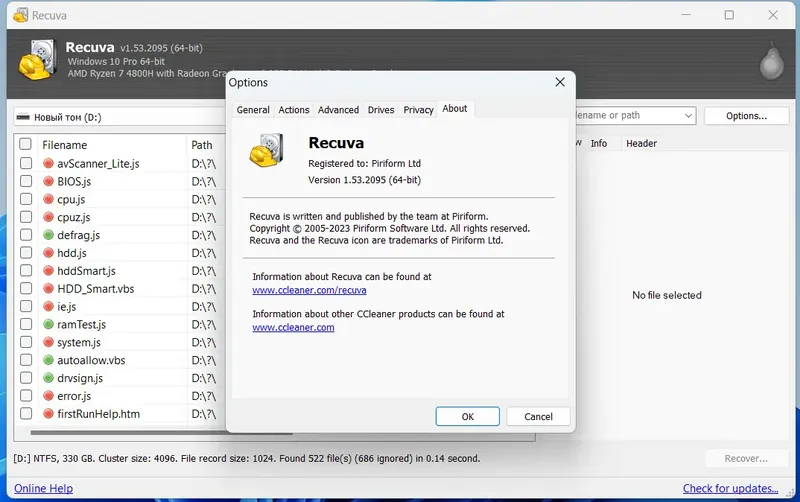Open the Header tab in preview pane
This screenshot has width=800, height=502.
point(641,143)
